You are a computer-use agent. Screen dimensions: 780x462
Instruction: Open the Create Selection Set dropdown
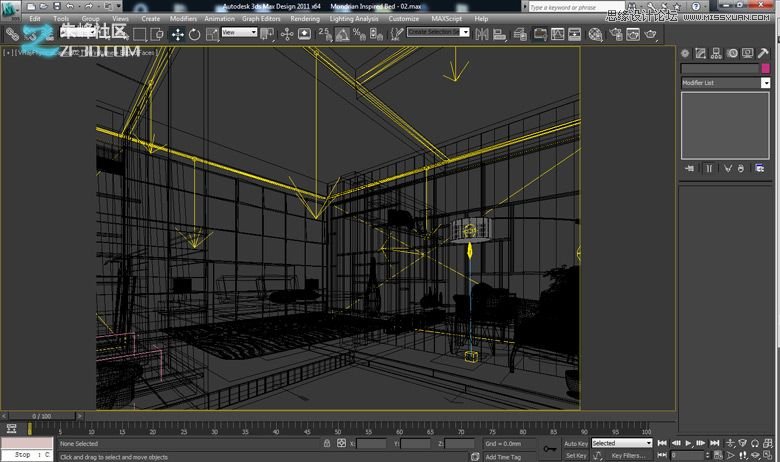[x=438, y=32]
